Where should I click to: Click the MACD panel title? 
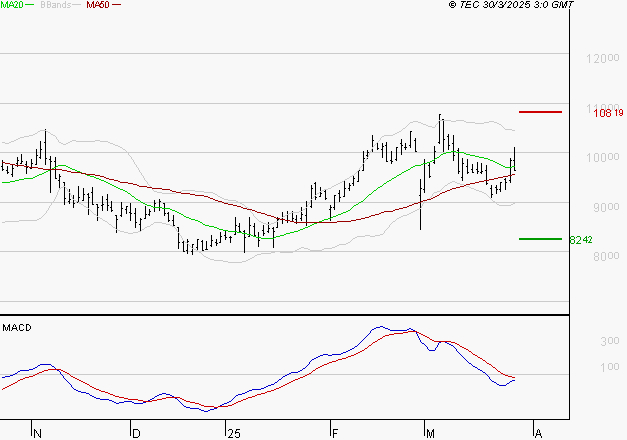coord(17,328)
